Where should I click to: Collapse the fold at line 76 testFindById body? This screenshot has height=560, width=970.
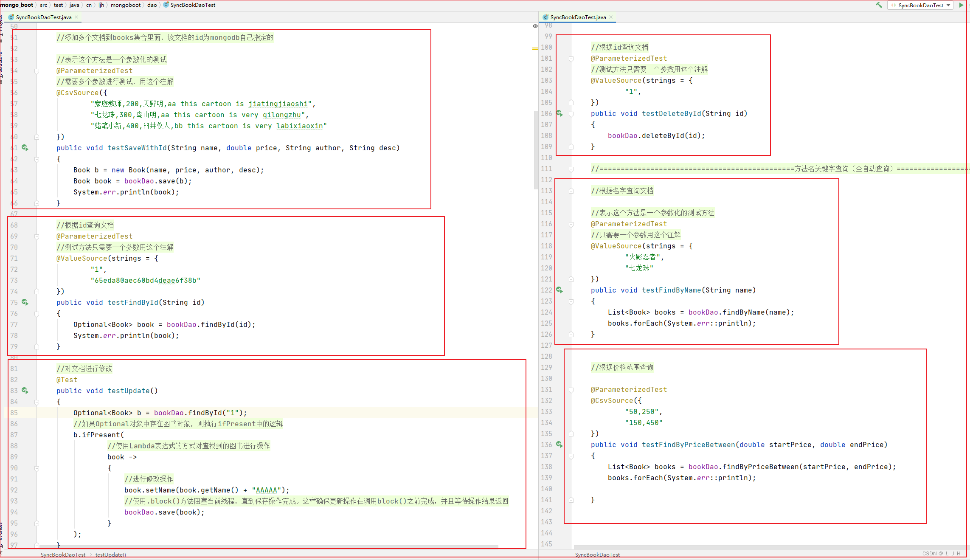pos(37,314)
